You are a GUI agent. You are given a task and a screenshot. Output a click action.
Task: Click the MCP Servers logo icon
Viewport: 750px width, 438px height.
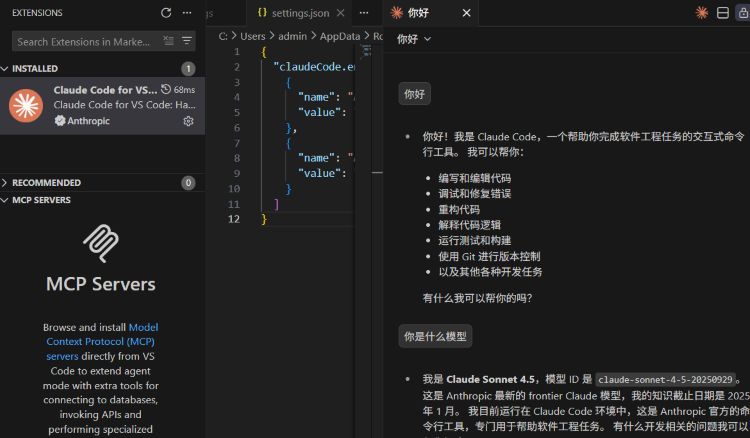pyautogui.click(x=101, y=243)
